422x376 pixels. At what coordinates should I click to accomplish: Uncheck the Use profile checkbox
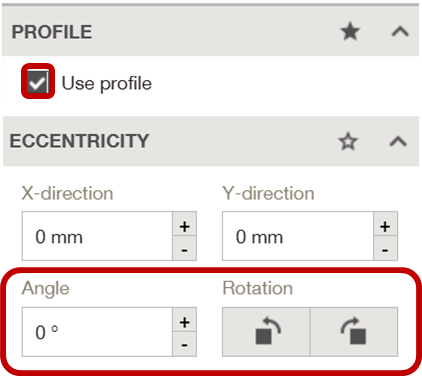tap(38, 81)
